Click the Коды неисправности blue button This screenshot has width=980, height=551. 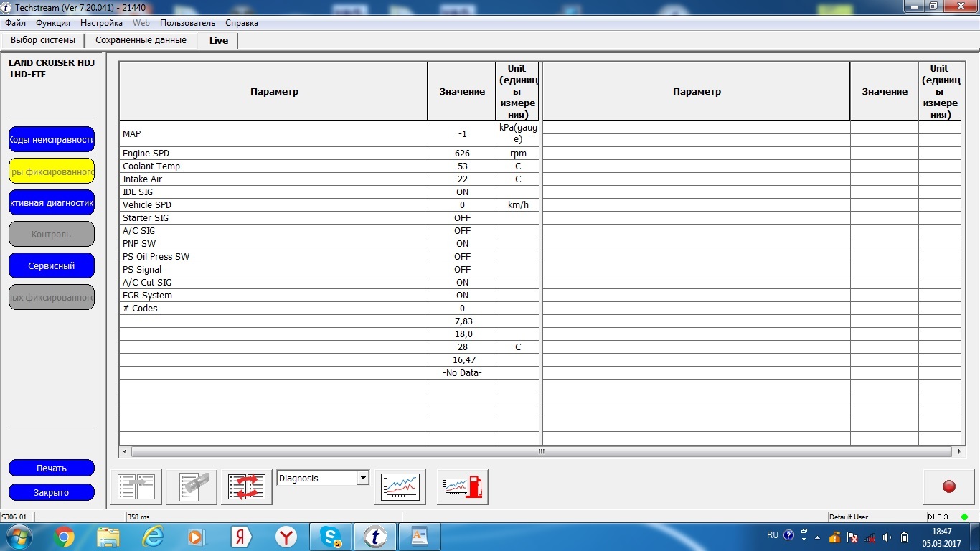tap(52, 139)
